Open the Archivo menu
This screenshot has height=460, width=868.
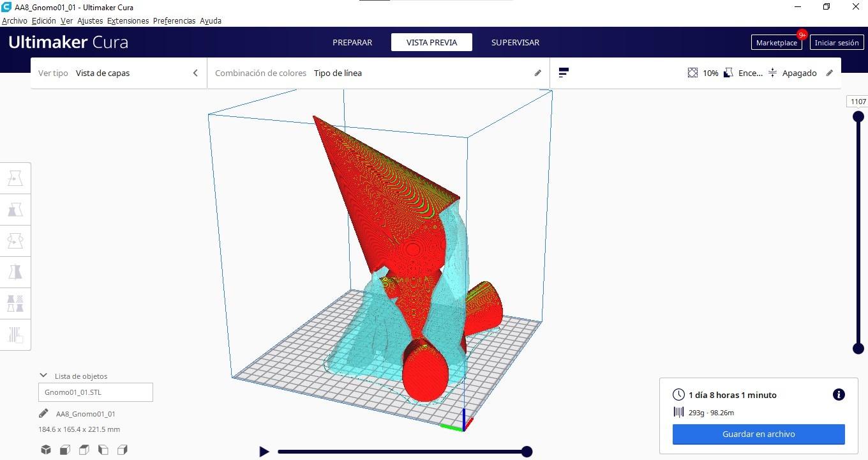point(14,20)
